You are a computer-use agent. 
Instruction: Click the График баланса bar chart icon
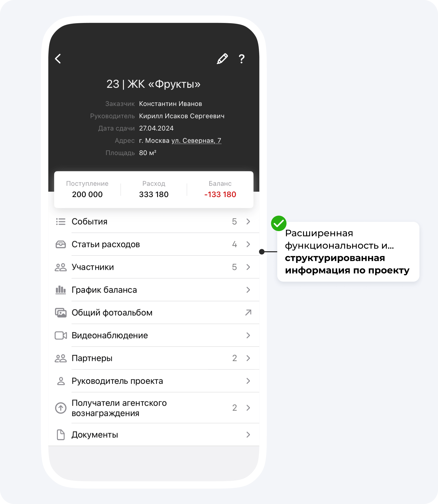[61, 290]
